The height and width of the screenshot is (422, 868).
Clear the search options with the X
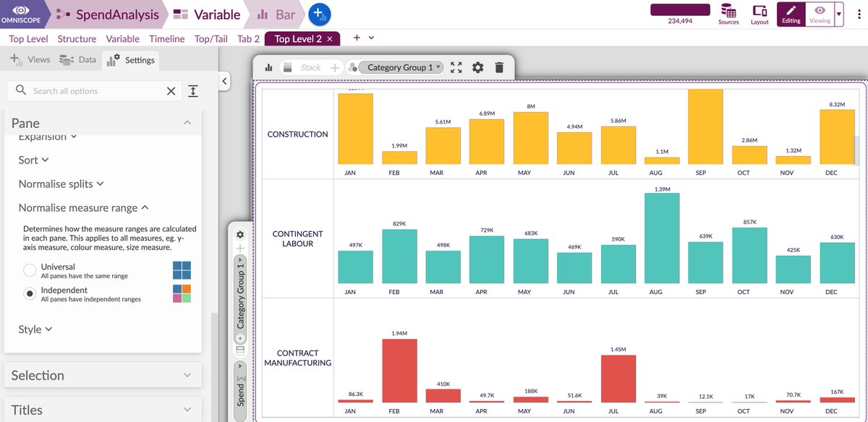click(171, 91)
